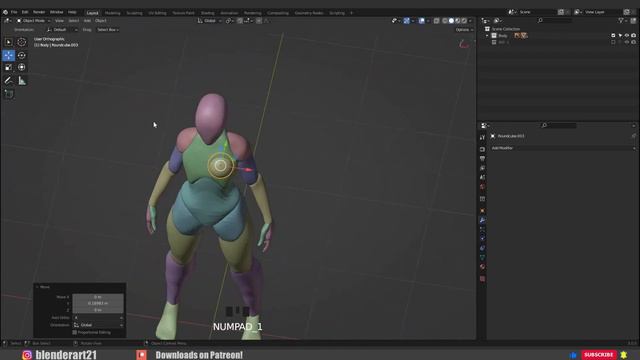Switch to the Geometry Nodes workspace tab
Image resolution: width=640 pixels, height=360 pixels.
coord(309,13)
